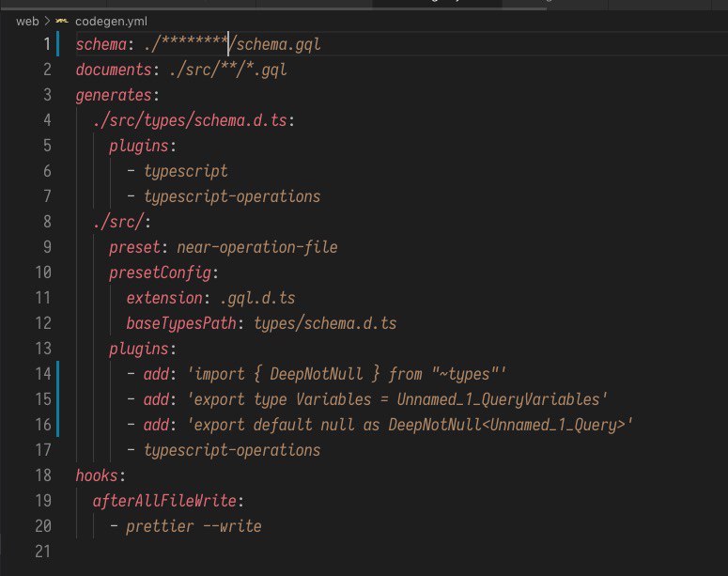The height and width of the screenshot is (576, 728).
Task: Click 'typescript-operations' on line 17
Action: 232,450
